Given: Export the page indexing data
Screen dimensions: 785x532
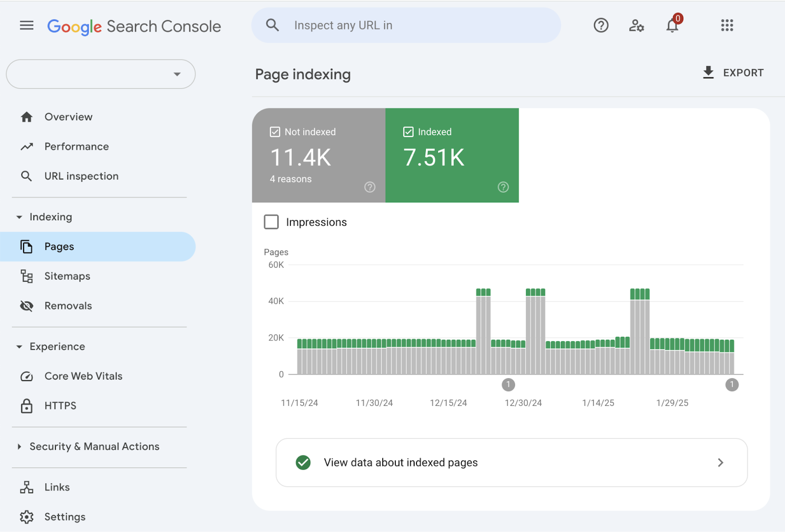Looking at the screenshot, I should tap(733, 73).
